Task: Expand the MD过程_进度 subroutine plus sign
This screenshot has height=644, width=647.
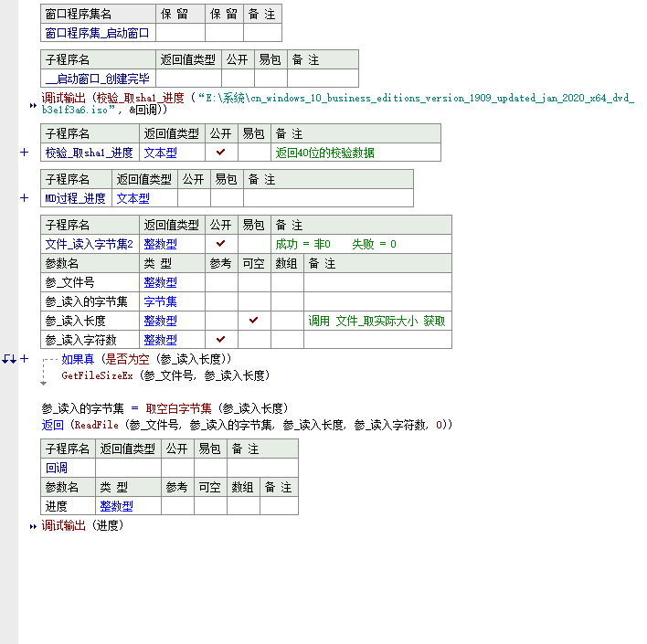Action: [x=25, y=198]
